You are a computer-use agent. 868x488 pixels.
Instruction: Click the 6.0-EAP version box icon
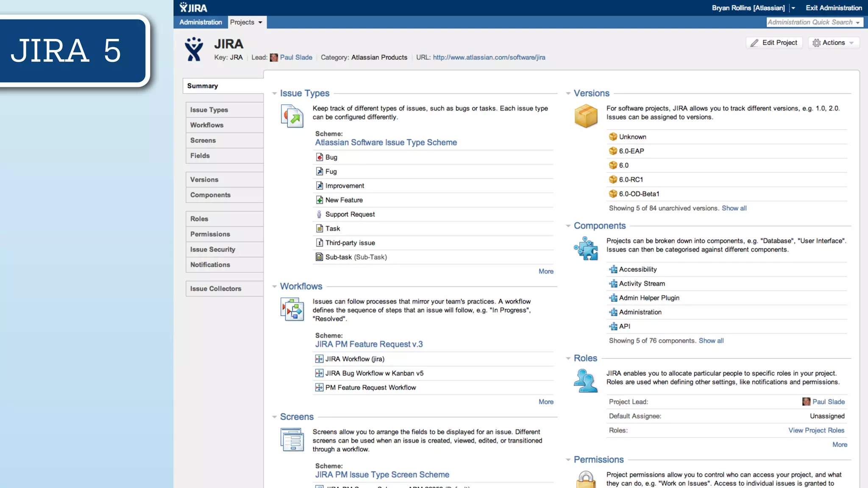tap(613, 151)
